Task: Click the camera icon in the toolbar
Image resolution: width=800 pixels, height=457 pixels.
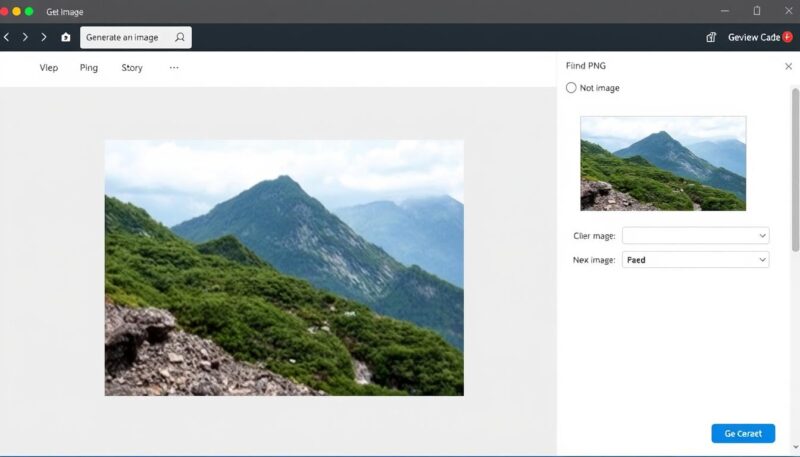Action: 66,37
